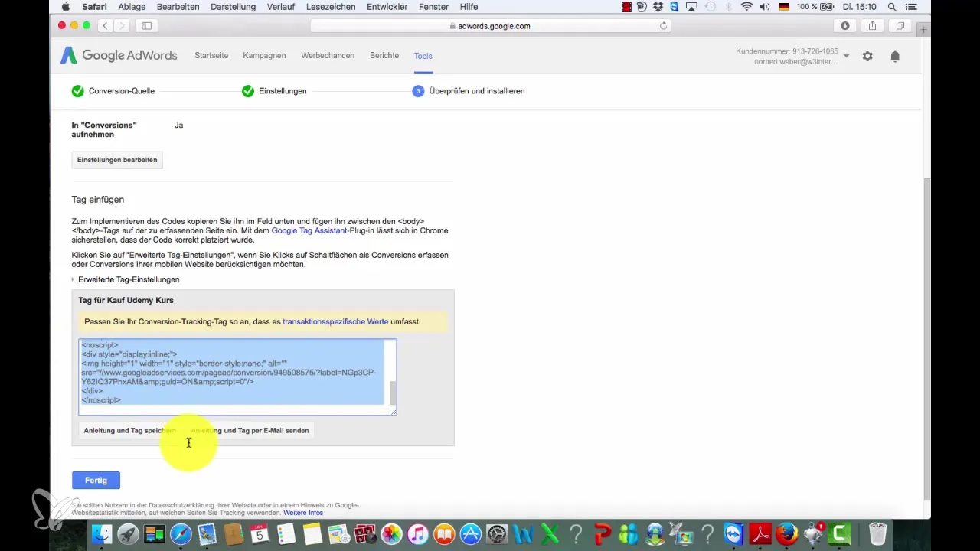Open Finder from the Dock
Screen dimensions: 980x551
pos(102,534)
